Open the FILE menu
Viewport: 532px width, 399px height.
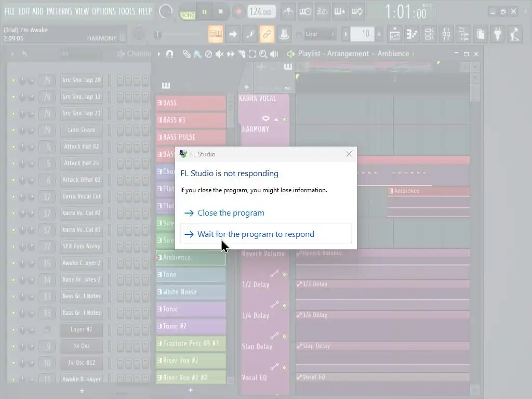coord(9,11)
